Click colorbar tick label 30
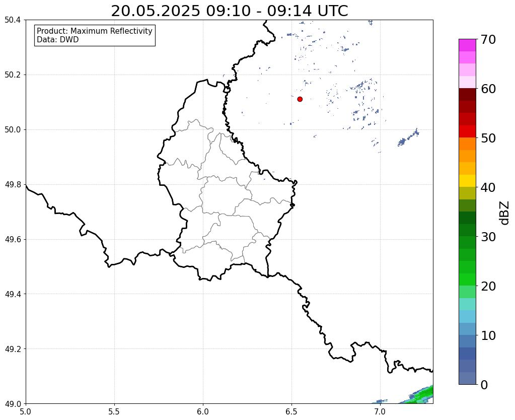515x420 pixels. (488, 237)
